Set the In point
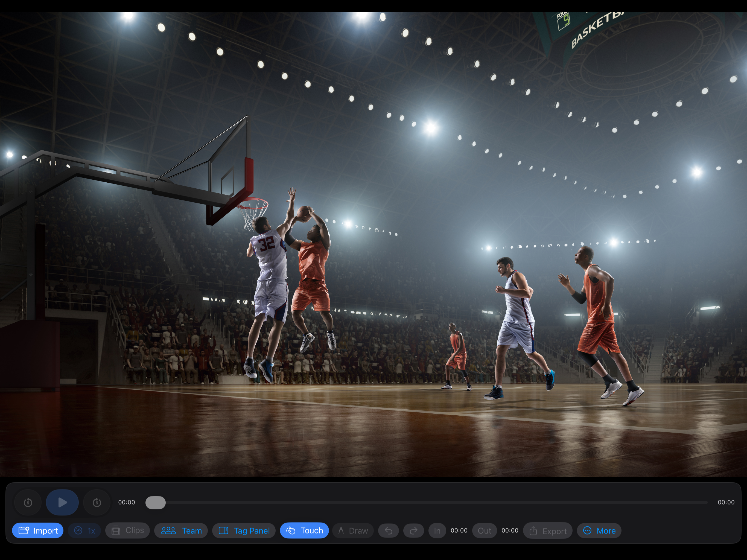 437,530
